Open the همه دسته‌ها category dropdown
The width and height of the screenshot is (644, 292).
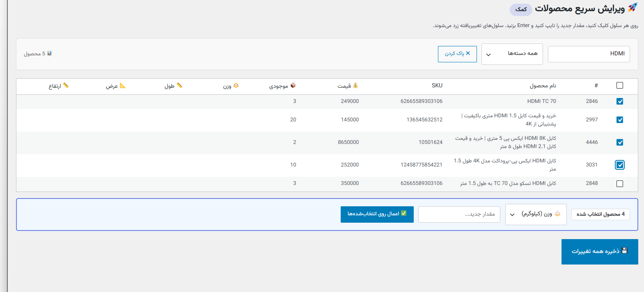(x=512, y=54)
